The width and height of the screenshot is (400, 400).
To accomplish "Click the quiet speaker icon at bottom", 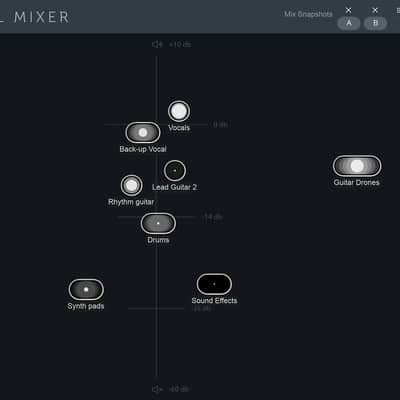I will (x=157, y=389).
